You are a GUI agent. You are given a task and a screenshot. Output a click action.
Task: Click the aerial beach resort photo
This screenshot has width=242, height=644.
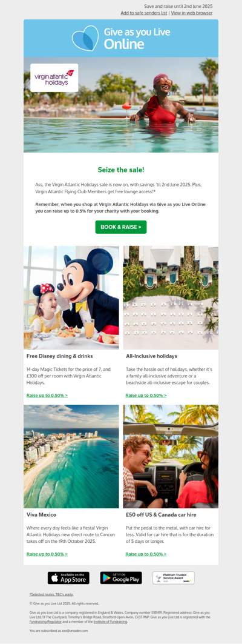pos(171,298)
